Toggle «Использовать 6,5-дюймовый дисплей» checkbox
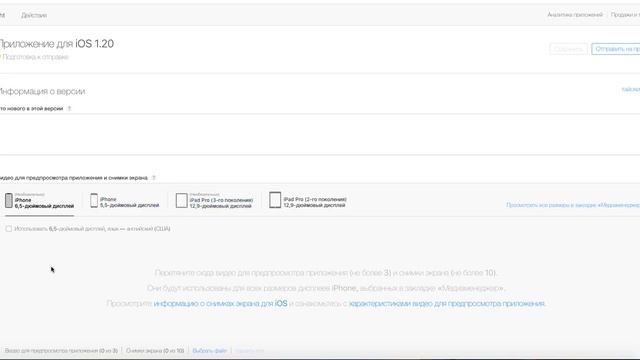Viewport: 640px width, 360px height. (x=9, y=229)
